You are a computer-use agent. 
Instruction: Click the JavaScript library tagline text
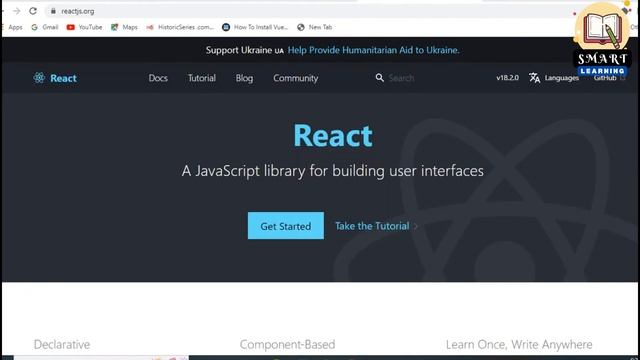pos(333,171)
